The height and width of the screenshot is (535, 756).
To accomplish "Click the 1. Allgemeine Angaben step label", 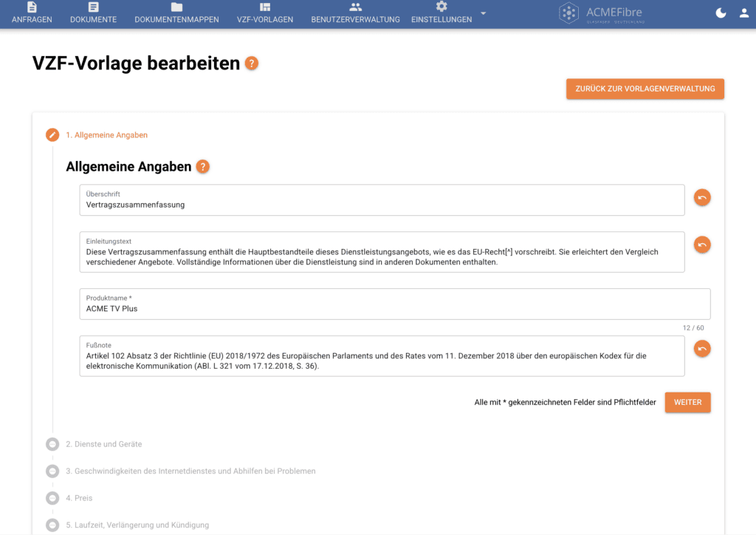I will (106, 135).
